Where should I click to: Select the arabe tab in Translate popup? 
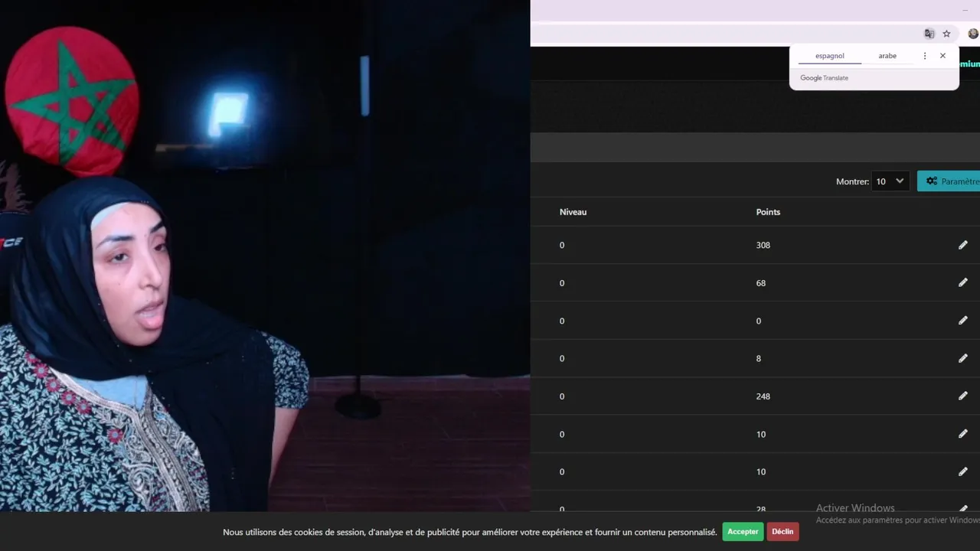click(x=887, y=56)
